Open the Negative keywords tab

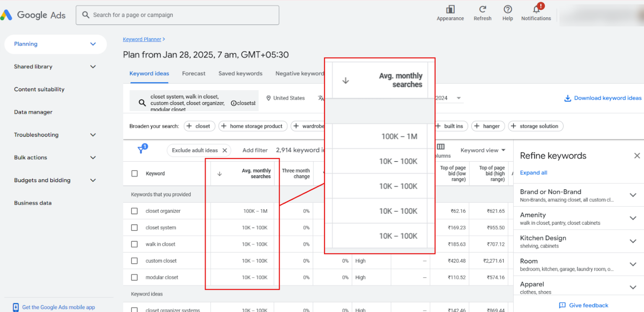click(300, 74)
